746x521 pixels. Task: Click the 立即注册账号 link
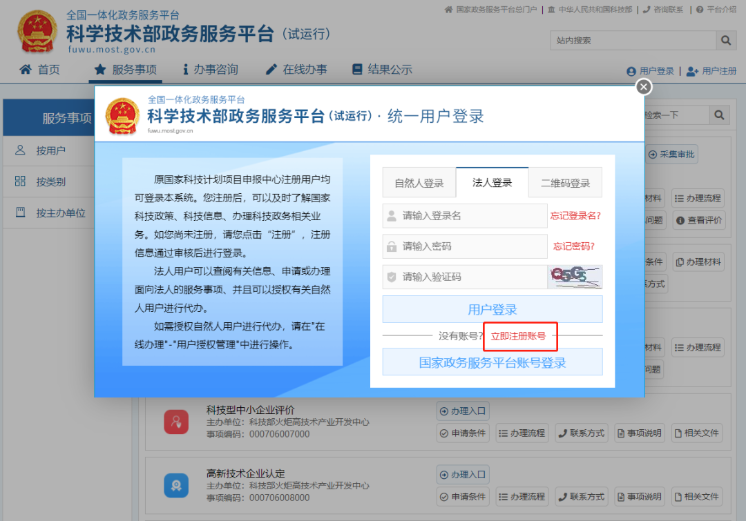[518, 336]
